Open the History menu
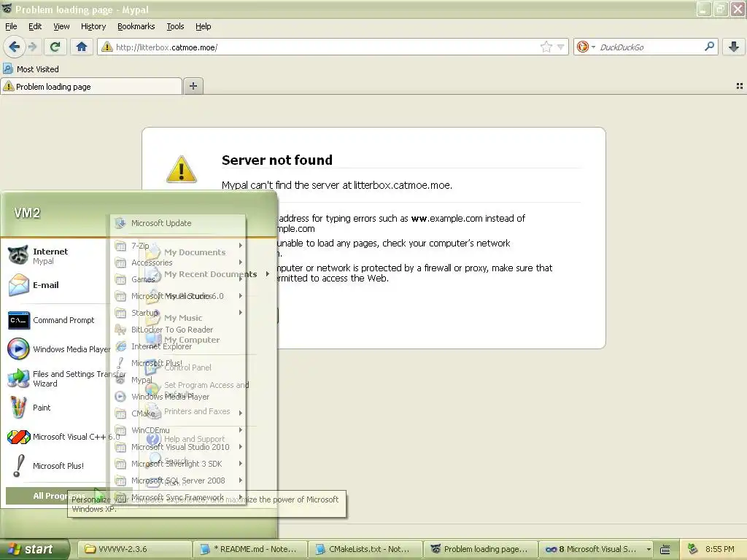This screenshot has width=747, height=560. coord(93,26)
